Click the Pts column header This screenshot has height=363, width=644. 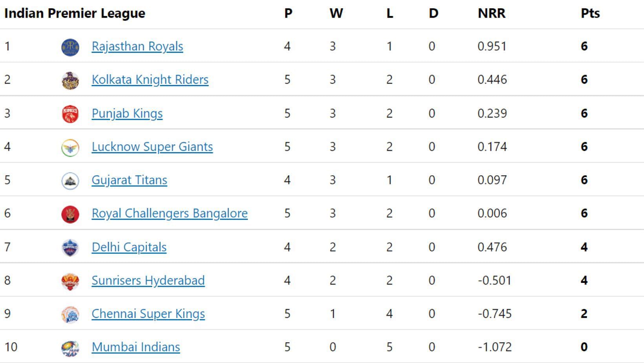(x=590, y=13)
